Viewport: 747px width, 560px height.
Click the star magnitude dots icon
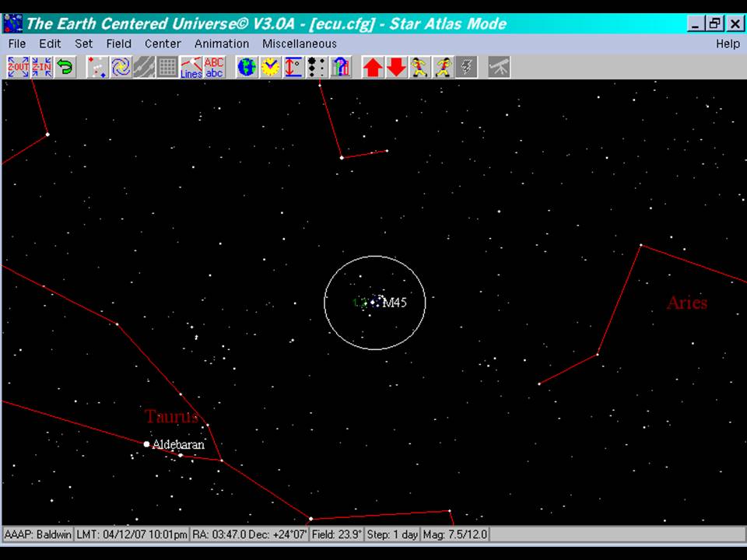tap(317, 67)
